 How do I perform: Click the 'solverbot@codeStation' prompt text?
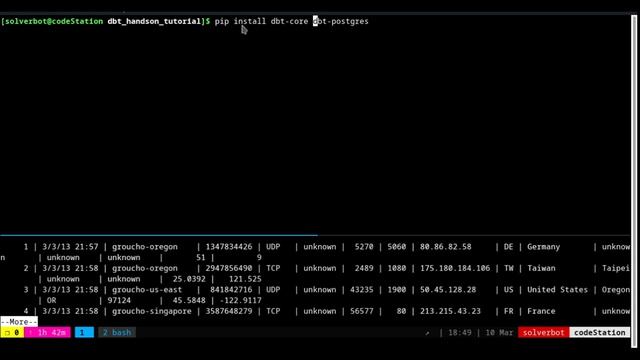coord(54,21)
